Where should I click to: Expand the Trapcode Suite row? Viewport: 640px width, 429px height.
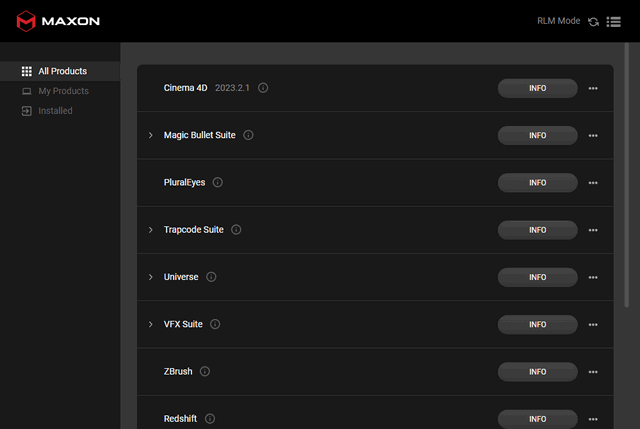(x=151, y=230)
